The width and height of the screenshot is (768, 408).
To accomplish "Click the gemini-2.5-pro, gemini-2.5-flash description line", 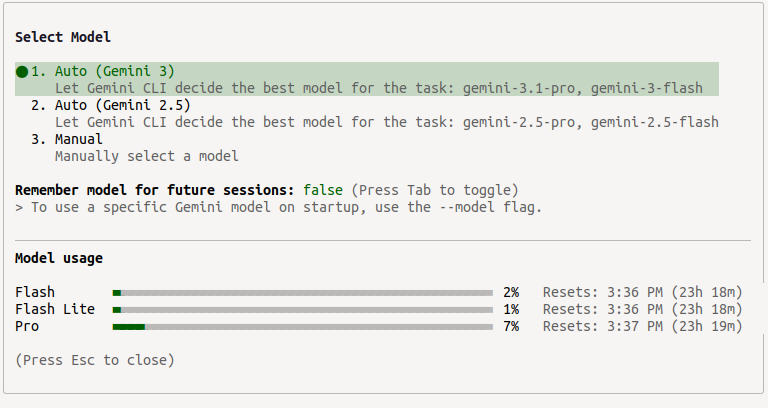I will 386,122.
